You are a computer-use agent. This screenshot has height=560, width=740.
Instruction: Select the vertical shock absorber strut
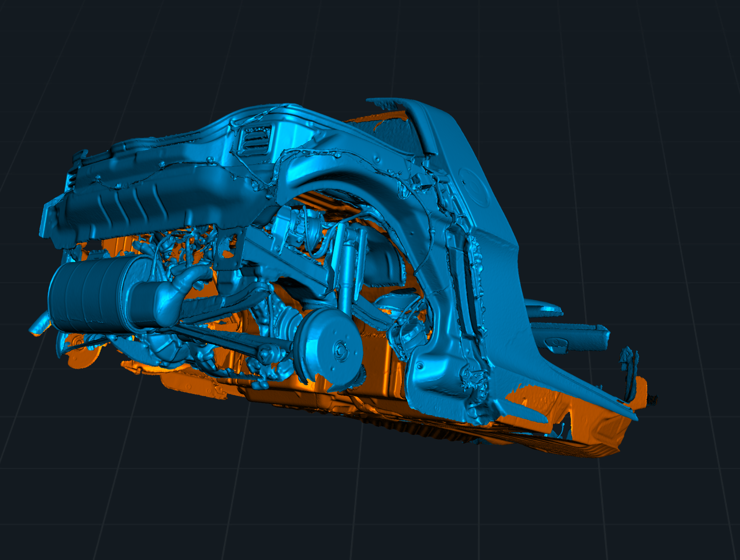click(346, 271)
